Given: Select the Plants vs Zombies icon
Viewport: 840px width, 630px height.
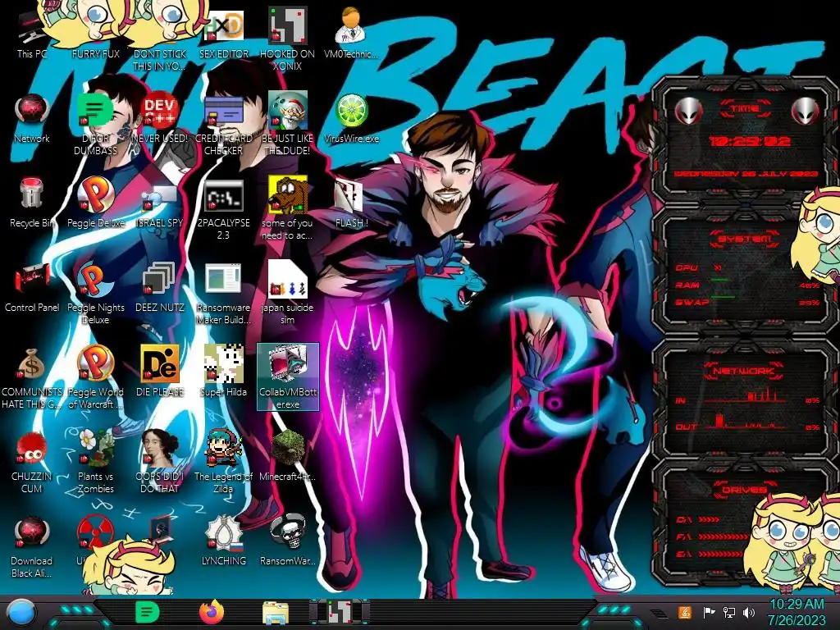Looking at the screenshot, I should (x=95, y=462).
